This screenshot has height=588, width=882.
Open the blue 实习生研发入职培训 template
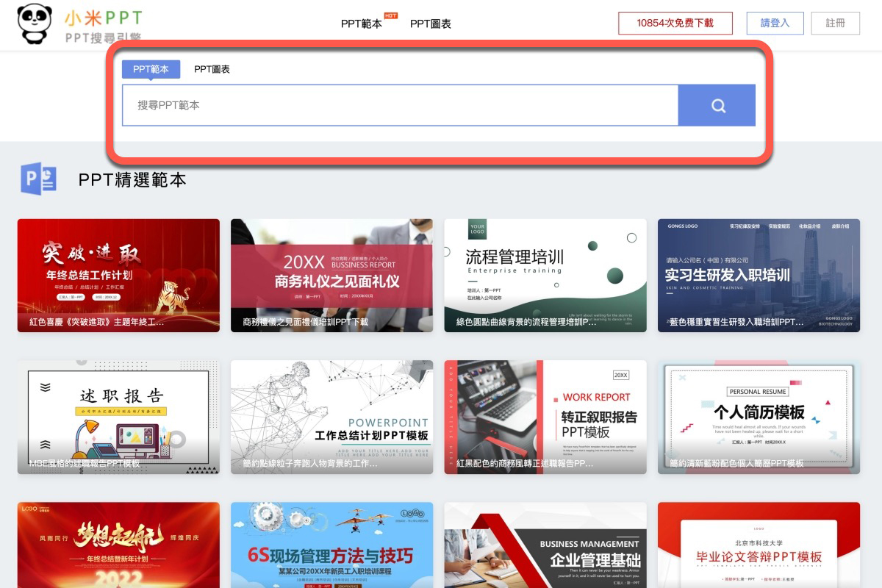[759, 274]
